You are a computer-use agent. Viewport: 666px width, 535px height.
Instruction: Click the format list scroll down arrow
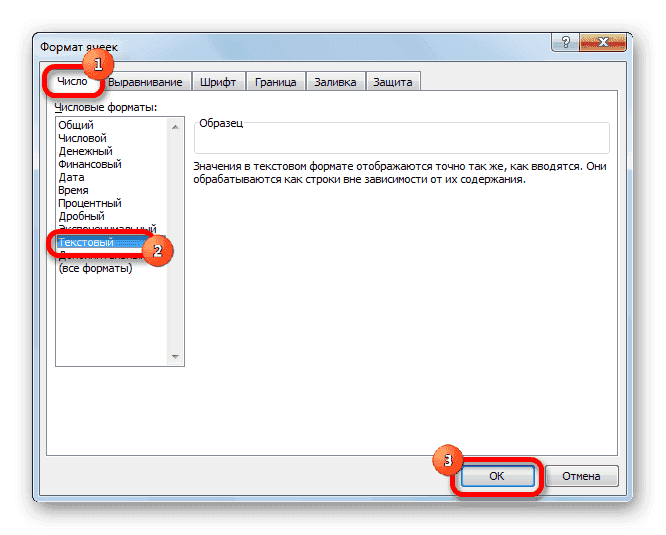pos(175,356)
